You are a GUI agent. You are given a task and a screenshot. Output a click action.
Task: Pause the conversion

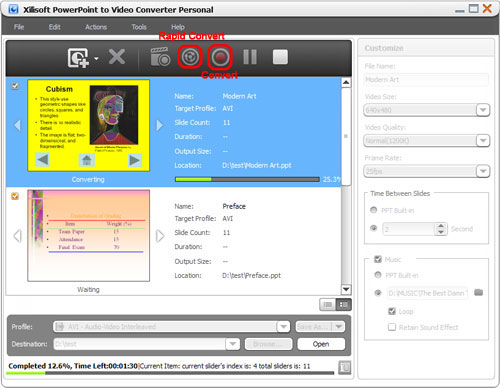point(250,57)
